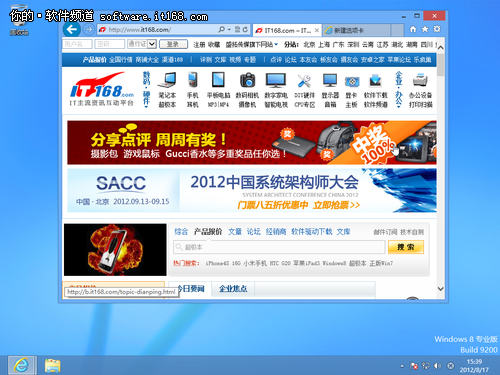Click the IT168.com site logo

[x=102, y=89]
